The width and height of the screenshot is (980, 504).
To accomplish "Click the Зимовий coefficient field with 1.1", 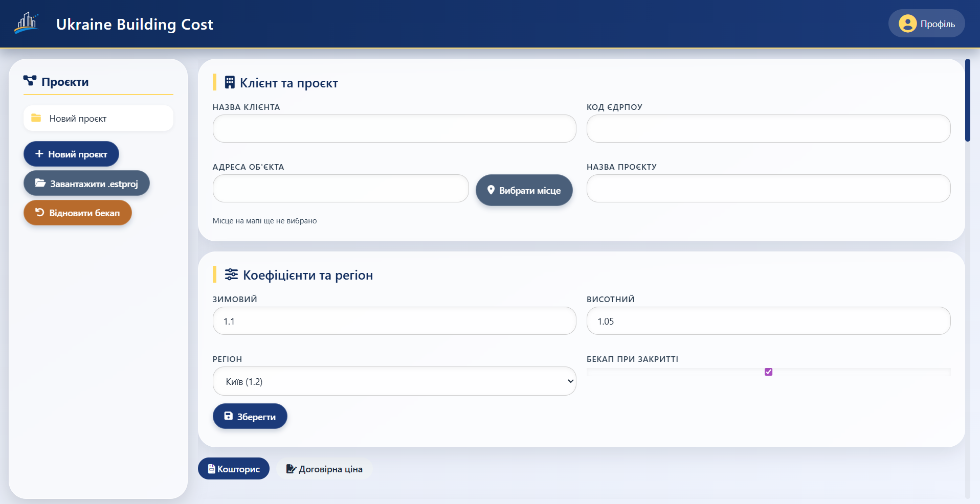I will point(394,320).
